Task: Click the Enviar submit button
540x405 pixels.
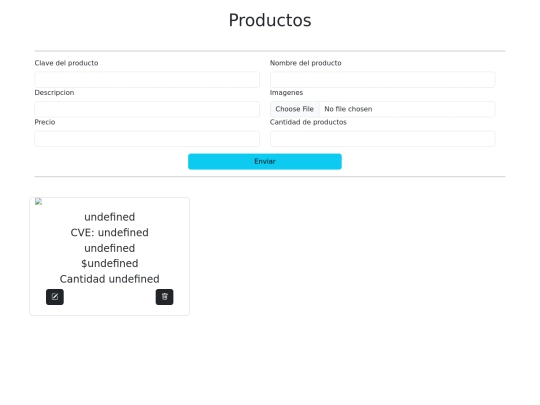Action: pos(264,162)
